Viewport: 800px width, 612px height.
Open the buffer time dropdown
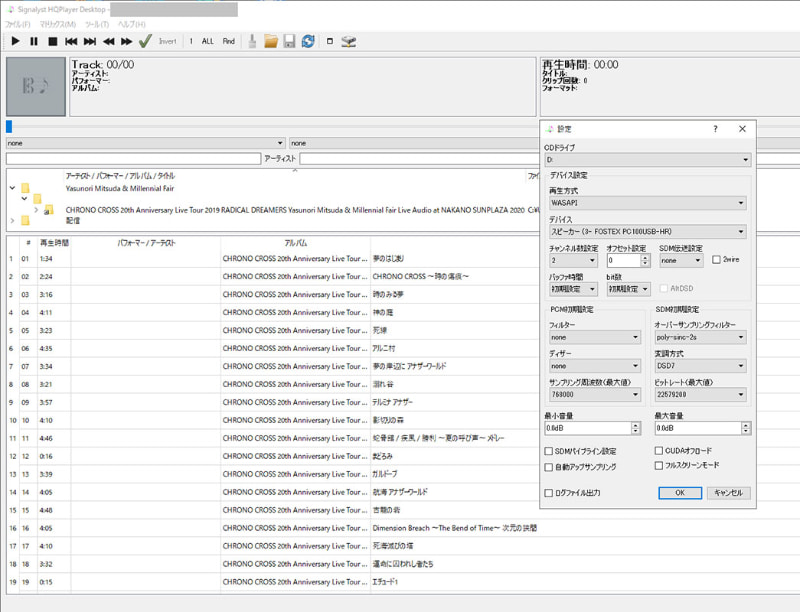click(573, 289)
